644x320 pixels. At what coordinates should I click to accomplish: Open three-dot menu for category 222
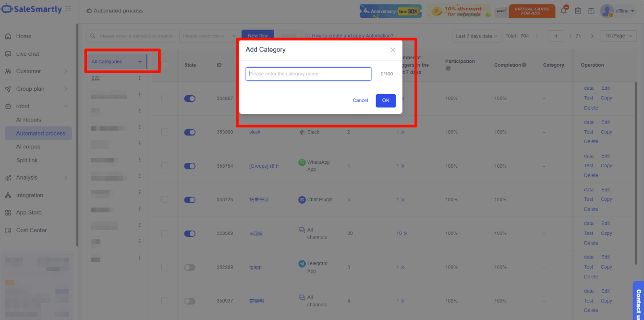coord(140,78)
